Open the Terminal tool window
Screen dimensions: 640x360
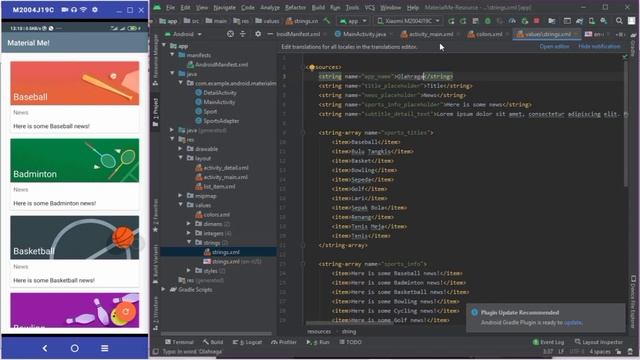point(179,342)
